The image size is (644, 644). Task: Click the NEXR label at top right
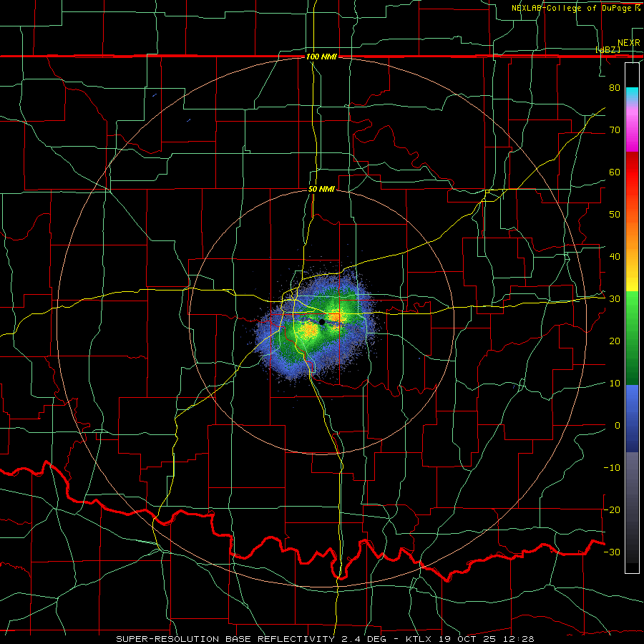click(x=628, y=43)
